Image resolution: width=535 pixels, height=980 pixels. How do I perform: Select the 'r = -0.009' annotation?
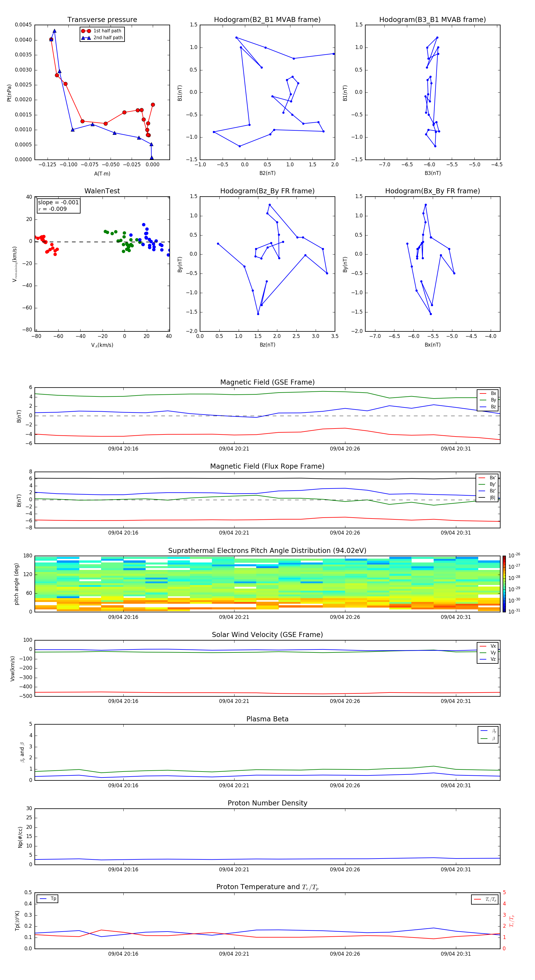pos(53,209)
